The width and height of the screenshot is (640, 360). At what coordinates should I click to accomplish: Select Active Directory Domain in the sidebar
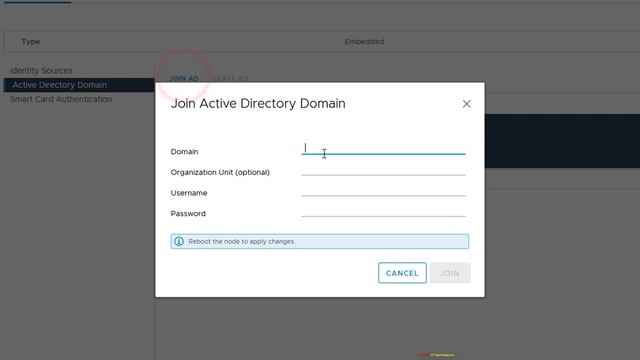point(79,85)
